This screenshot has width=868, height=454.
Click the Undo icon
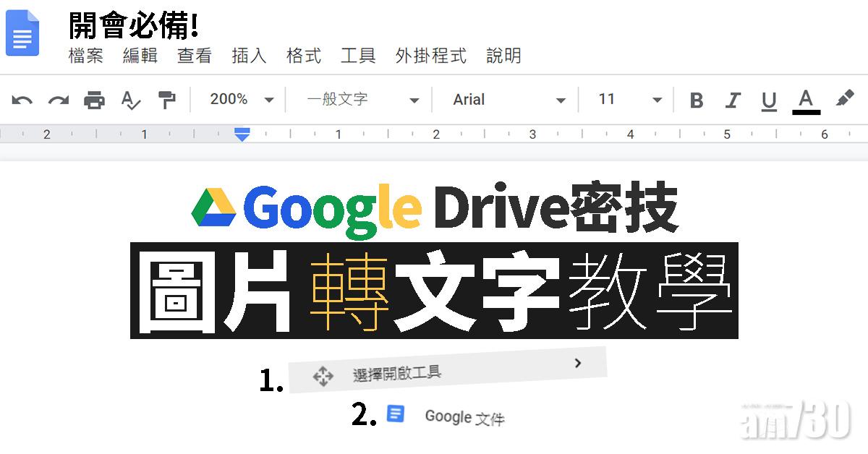tap(22, 100)
